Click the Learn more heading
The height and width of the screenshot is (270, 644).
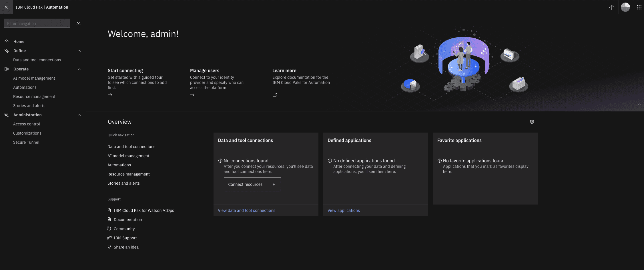tap(284, 70)
